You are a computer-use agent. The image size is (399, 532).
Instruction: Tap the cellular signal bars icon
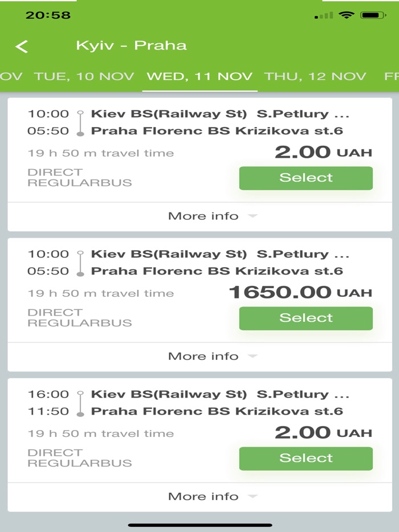point(324,15)
